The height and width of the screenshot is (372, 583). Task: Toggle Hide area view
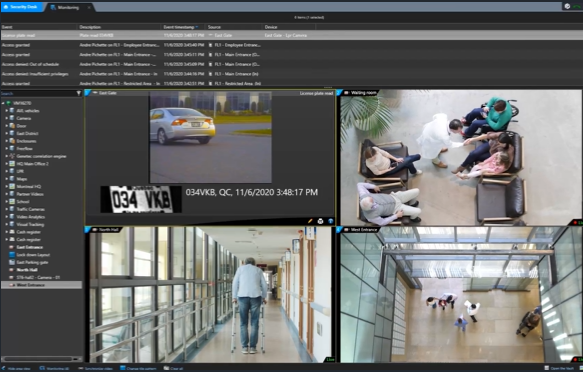(x=16, y=368)
